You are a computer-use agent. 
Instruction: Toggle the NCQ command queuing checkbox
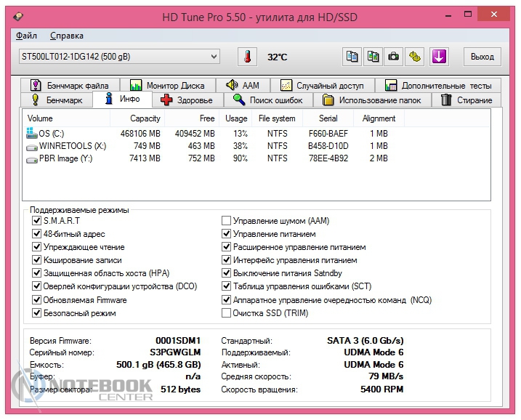pos(226,299)
